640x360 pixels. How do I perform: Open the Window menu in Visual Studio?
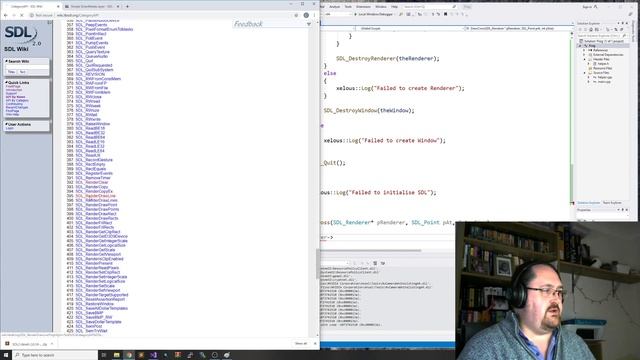coord(381,7)
